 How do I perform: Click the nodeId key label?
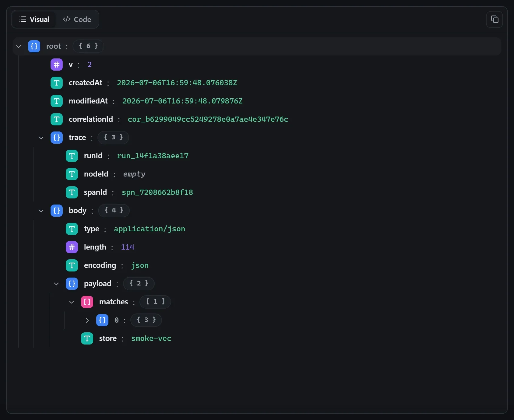96,174
